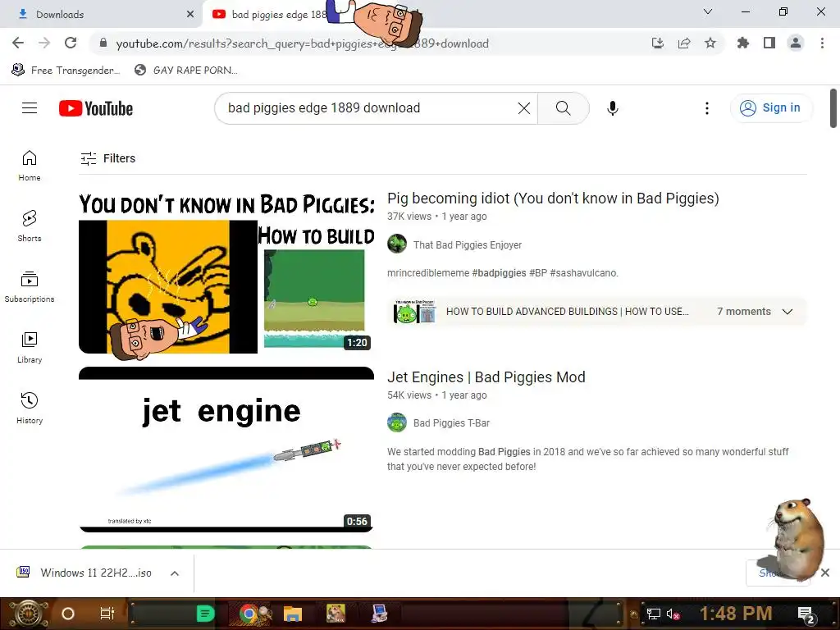
Task: Unmute using the taskbar volume icon
Action: 673,614
